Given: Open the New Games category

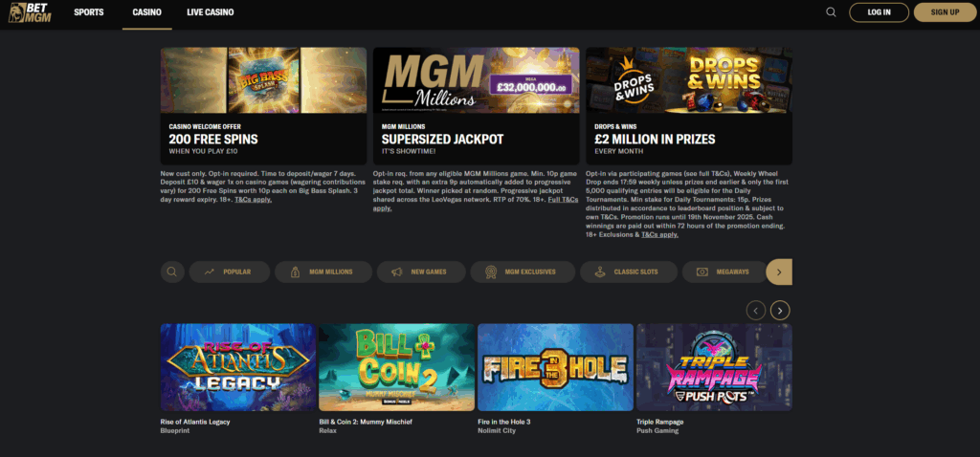Looking at the screenshot, I should pyautogui.click(x=421, y=272).
